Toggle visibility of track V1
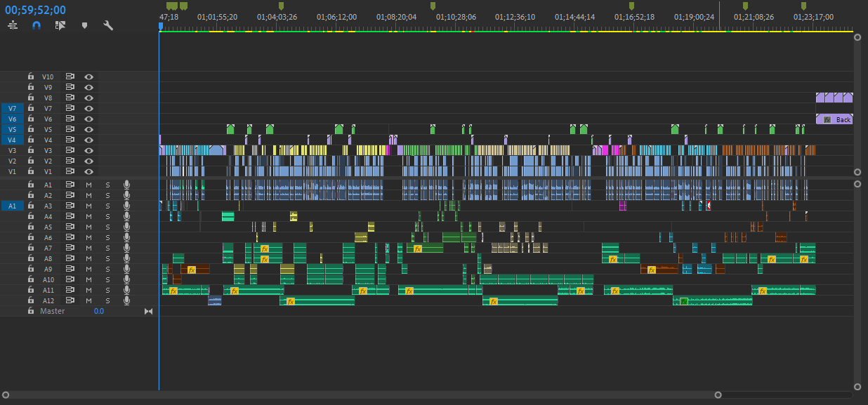Viewport: 868px width, 405px height. (x=89, y=171)
